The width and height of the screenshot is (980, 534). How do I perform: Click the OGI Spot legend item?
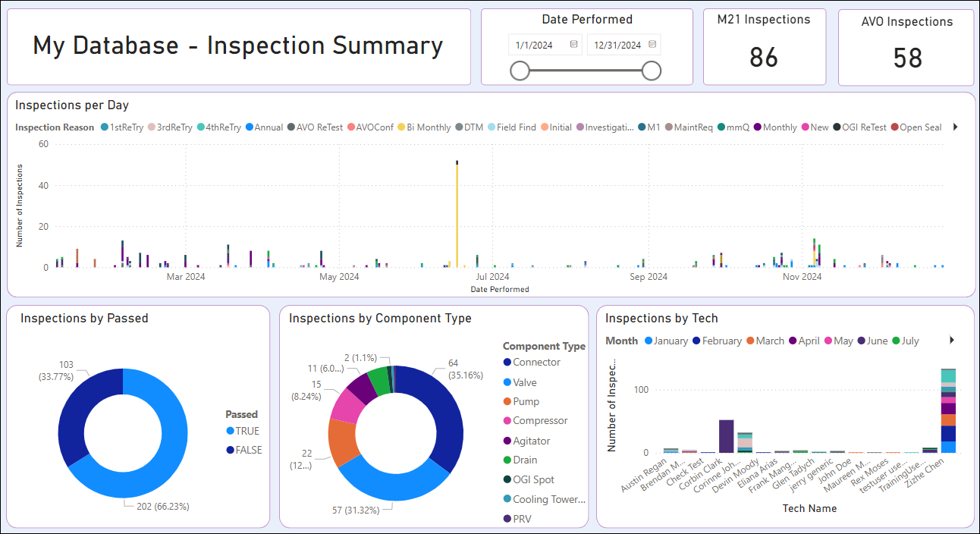tap(528, 479)
